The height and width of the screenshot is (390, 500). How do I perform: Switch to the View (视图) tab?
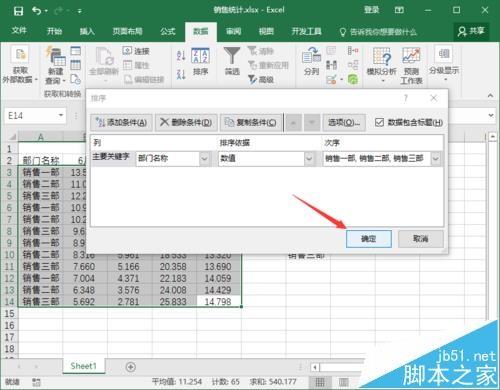click(x=266, y=31)
